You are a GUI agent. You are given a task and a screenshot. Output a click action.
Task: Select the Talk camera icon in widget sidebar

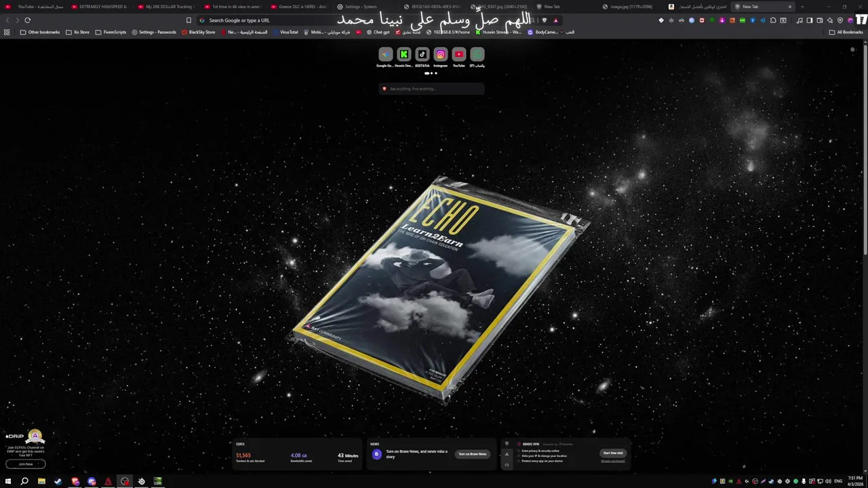click(x=507, y=465)
